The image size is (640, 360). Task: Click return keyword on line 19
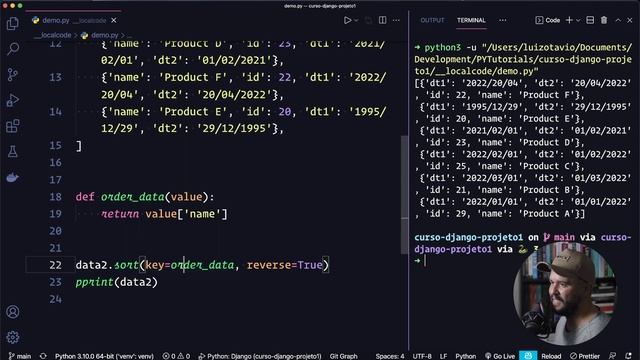[x=120, y=214]
